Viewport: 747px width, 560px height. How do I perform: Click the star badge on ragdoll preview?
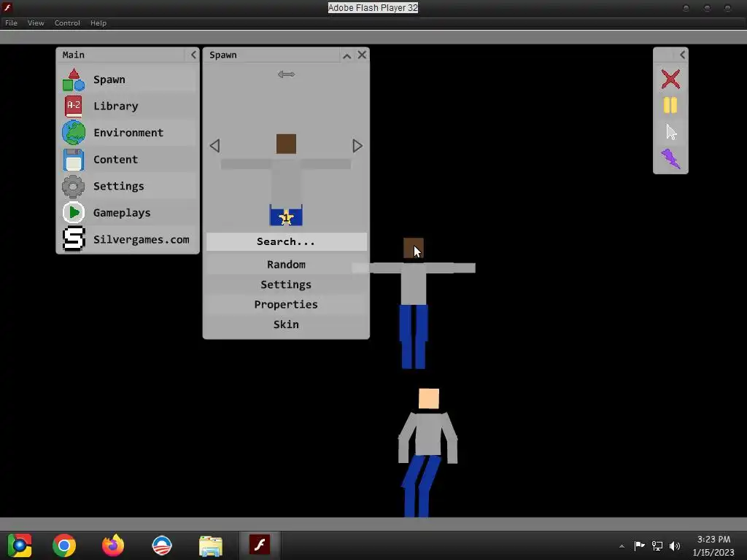[x=286, y=217]
